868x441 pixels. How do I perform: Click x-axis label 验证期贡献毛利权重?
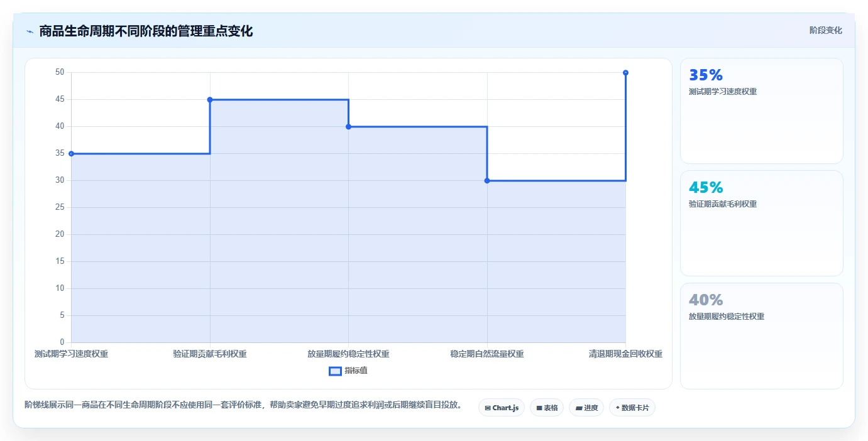(x=210, y=354)
